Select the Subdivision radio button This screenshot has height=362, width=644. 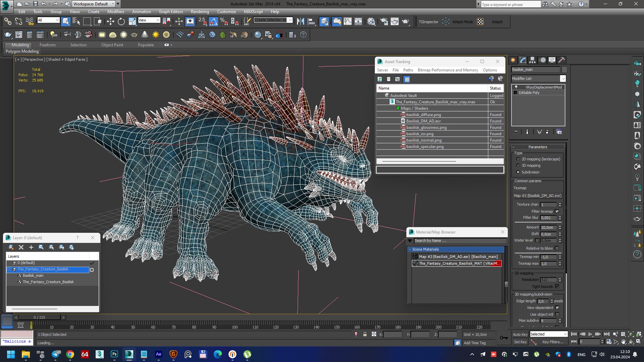point(518,172)
